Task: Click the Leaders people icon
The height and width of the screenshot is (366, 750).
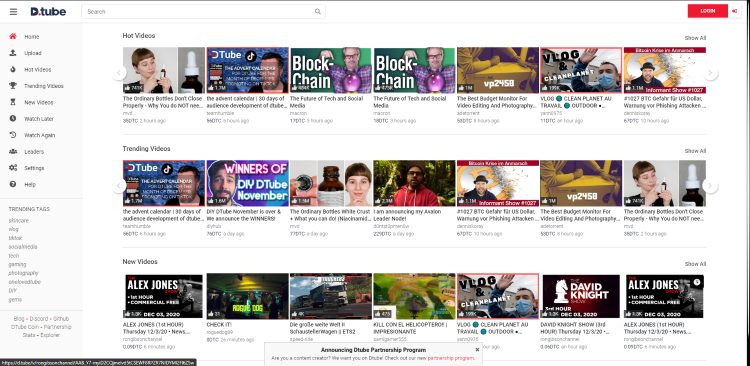Action: click(x=13, y=152)
